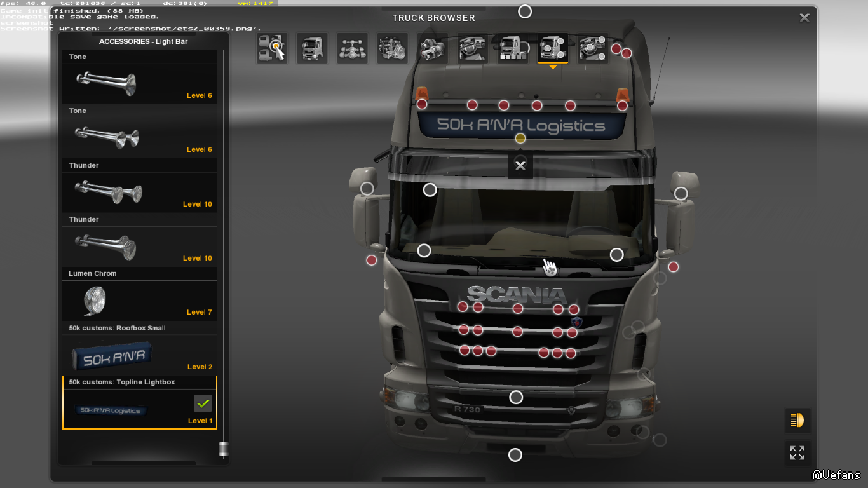Click the white slot below the bumper
Viewport: 868px width, 488px height.
pyautogui.click(x=515, y=455)
